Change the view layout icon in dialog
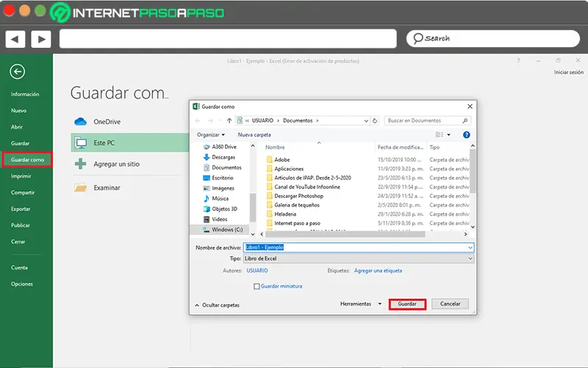This screenshot has width=588, height=368. coord(439,135)
